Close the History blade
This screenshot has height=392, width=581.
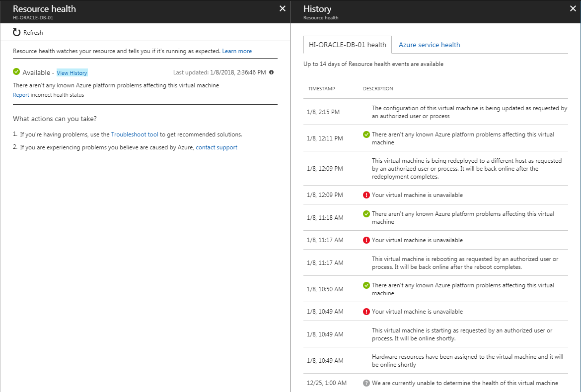coord(573,8)
